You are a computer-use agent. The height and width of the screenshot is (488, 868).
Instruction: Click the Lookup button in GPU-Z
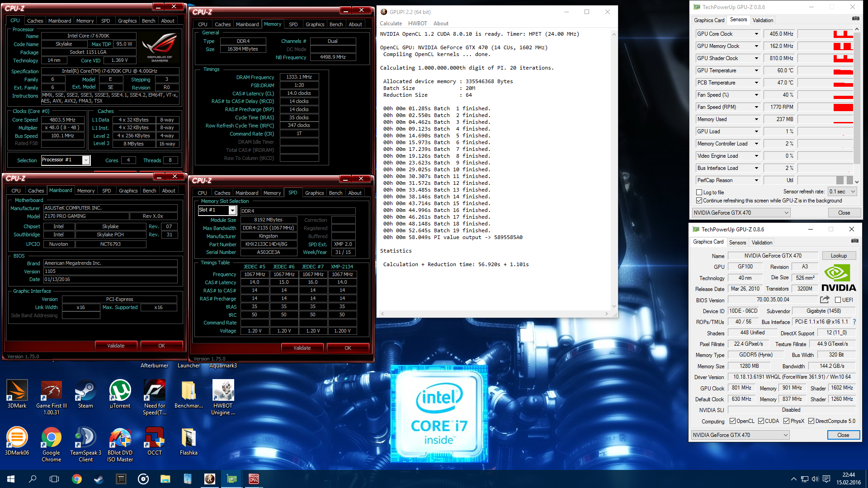[x=839, y=256]
